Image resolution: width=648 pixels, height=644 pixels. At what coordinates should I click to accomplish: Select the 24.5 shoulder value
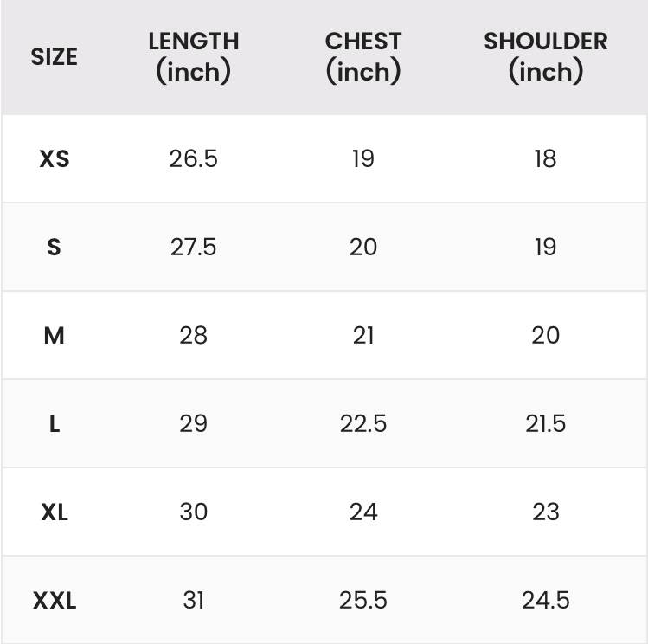coord(546,600)
